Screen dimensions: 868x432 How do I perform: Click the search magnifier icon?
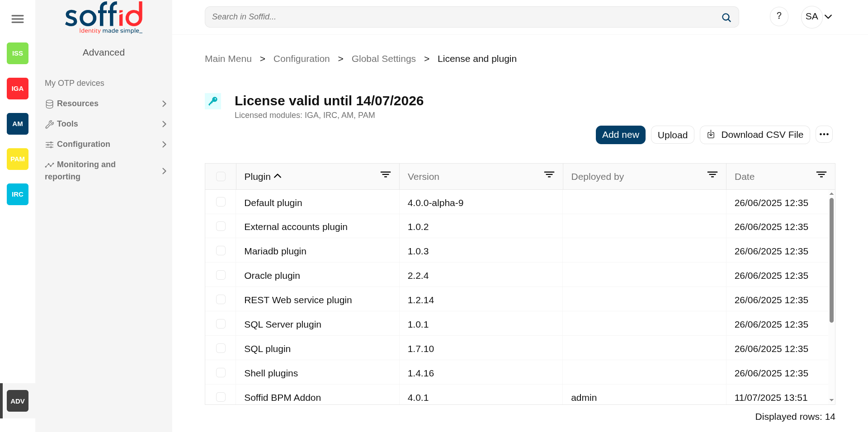(726, 17)
